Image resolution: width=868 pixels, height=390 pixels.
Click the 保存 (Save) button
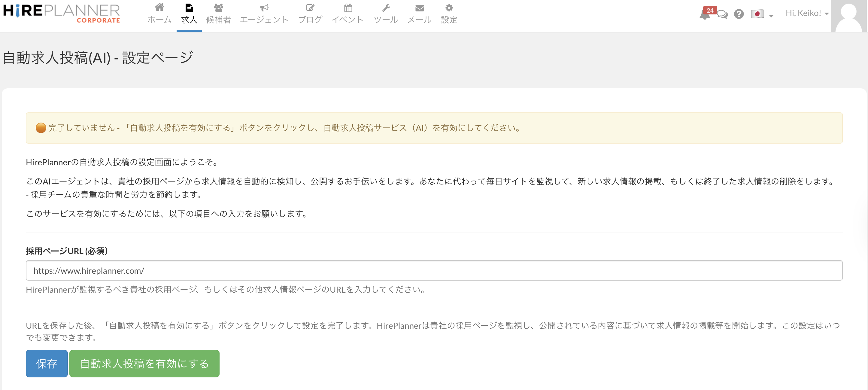(47, 363)
